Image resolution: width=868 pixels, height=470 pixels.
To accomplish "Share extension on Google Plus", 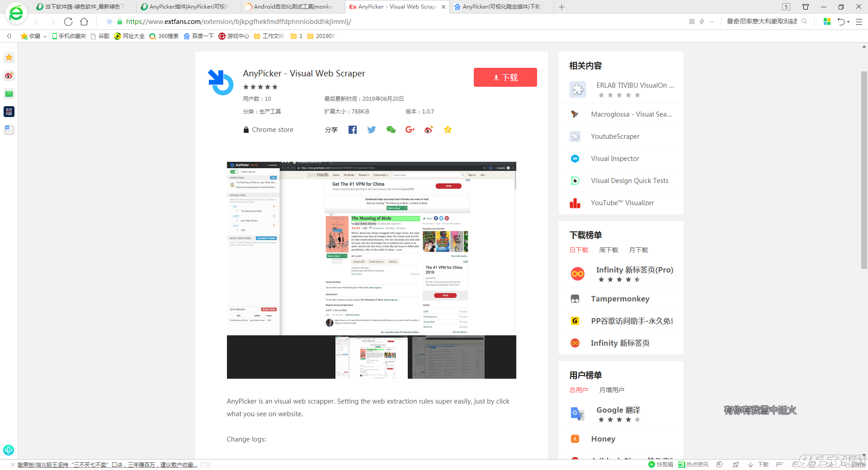I will point(410,130).
